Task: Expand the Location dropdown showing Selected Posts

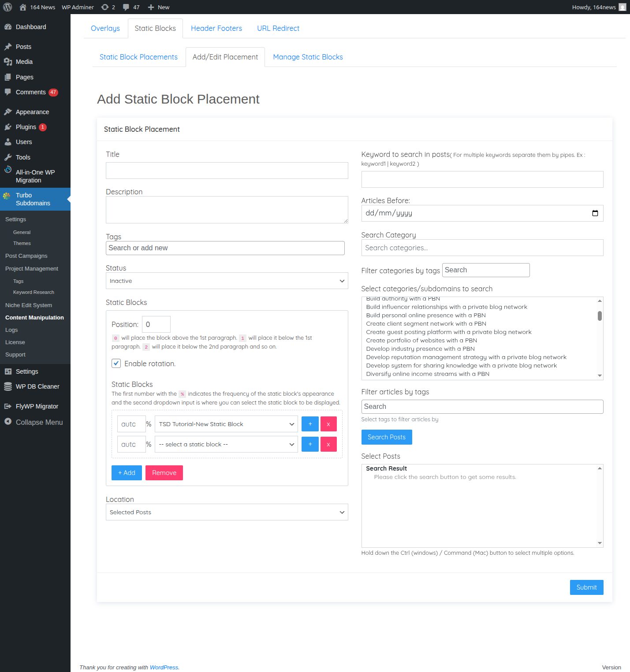Action: coord(227,512)
